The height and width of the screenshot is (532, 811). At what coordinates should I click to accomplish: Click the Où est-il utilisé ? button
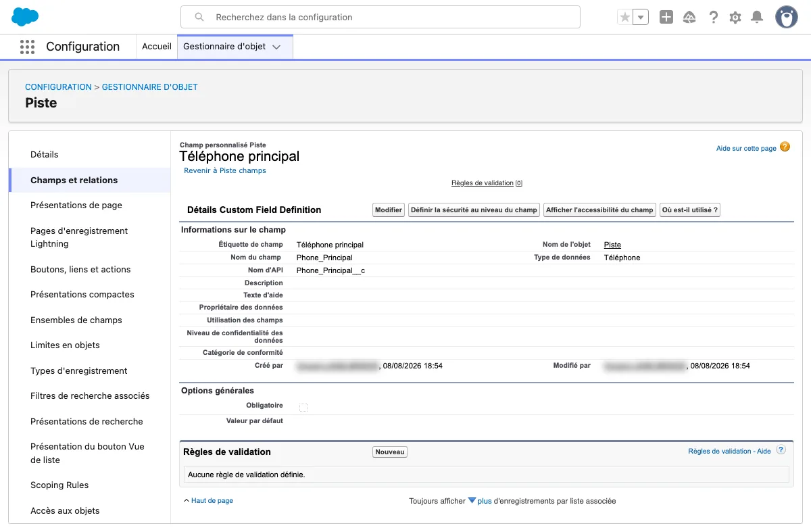[x=690, y=210]
